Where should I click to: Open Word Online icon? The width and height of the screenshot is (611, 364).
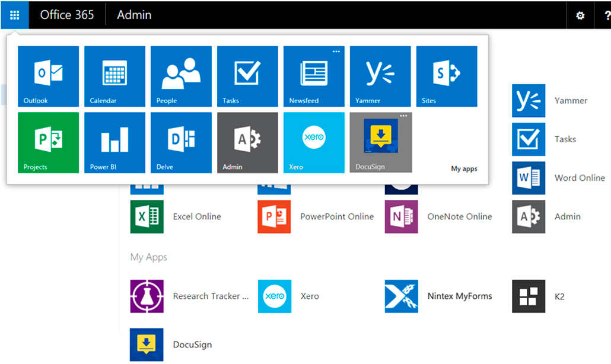(529, 178)
